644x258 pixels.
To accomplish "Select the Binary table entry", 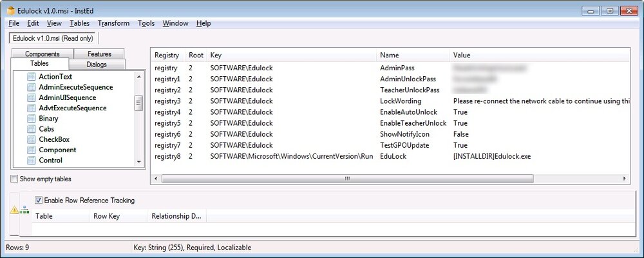I will 48,119.
